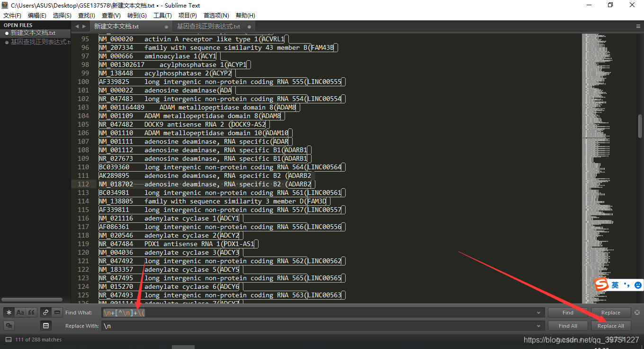The image size is (644, 349).
Task: Open Find What history dropdown
Action: tap(538, 313)
